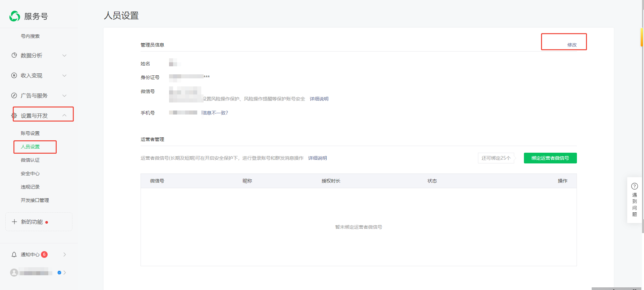The image size is (644, 290).
Task: Click 新的功能 button
Action: pyautogui.click(x=39, y=222)
